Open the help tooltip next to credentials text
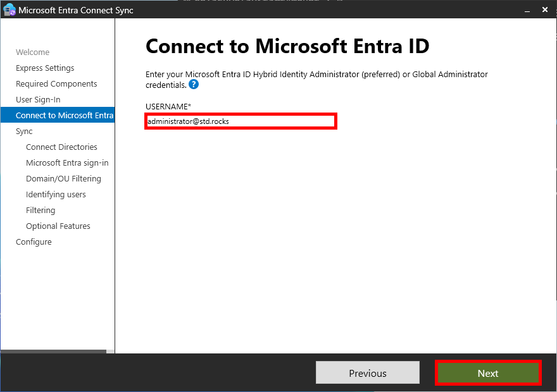This screenshot has height=392, width=557. (194, 84)
